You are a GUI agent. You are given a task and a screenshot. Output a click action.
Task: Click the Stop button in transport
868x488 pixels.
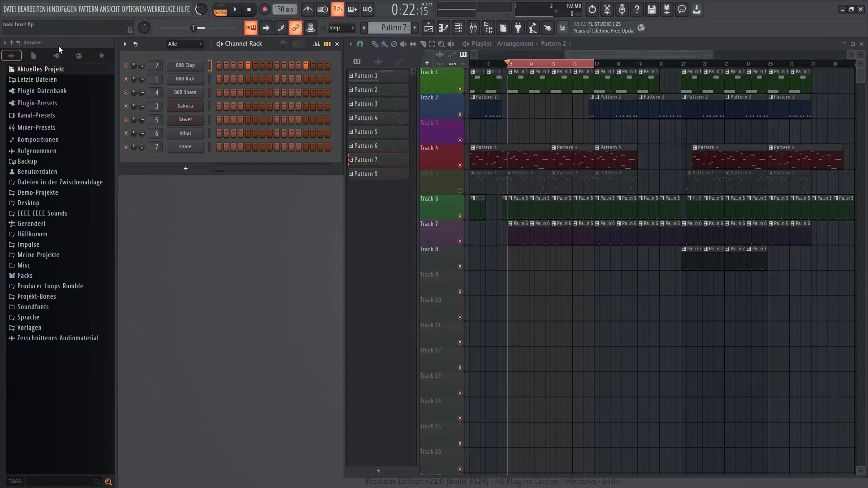(x=249, y=9)
